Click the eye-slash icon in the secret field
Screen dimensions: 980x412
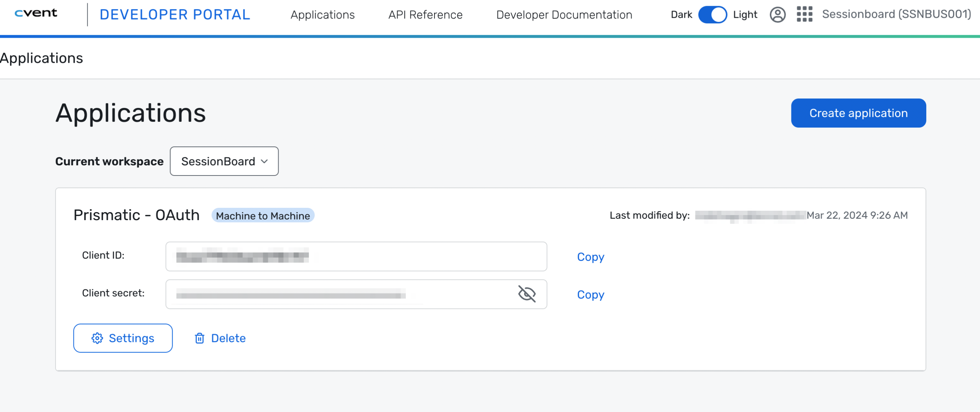coord(527,294)
